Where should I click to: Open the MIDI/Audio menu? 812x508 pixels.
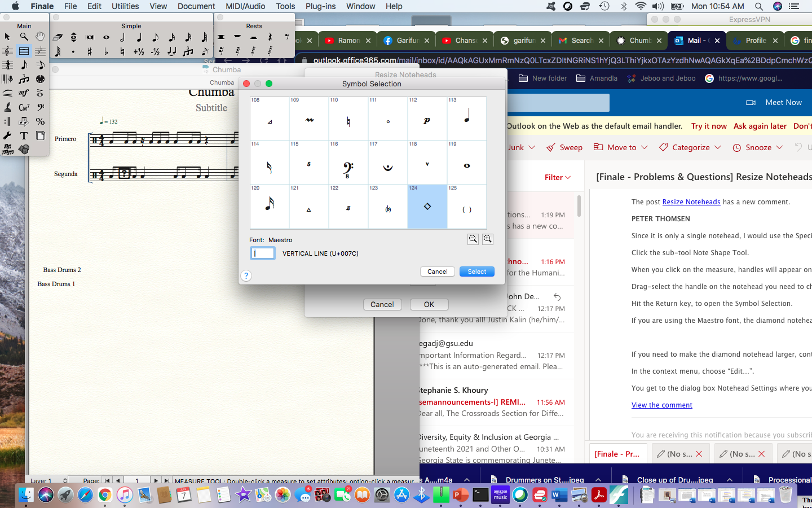tap(245, 6)
